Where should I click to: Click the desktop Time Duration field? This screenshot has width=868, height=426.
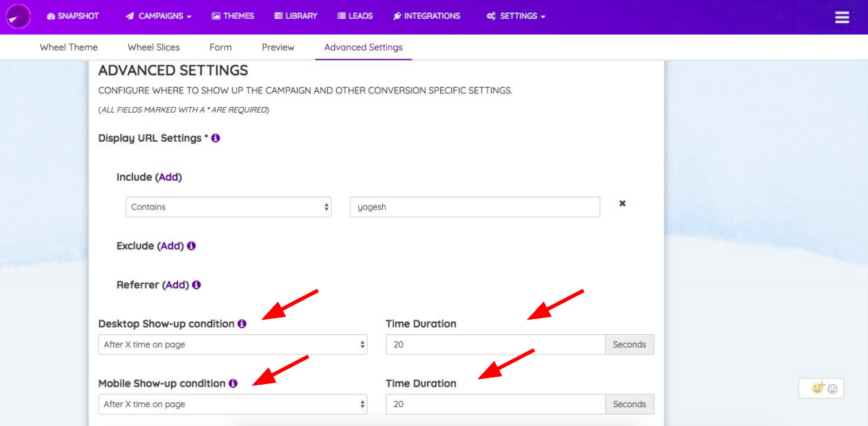495,344
